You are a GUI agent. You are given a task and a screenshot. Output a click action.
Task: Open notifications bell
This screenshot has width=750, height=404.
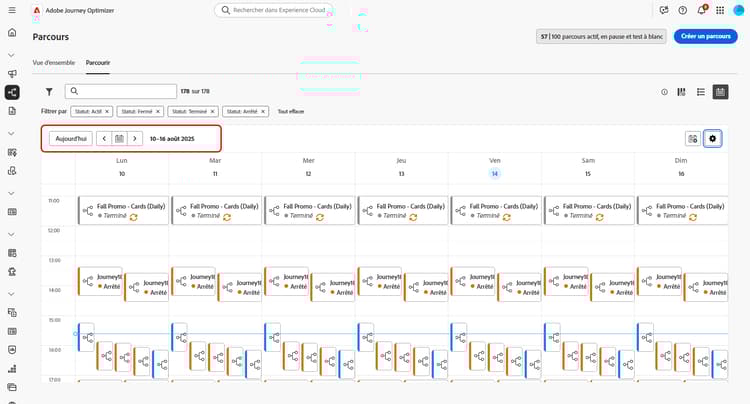pyautogui.click(x=701, y=10)
